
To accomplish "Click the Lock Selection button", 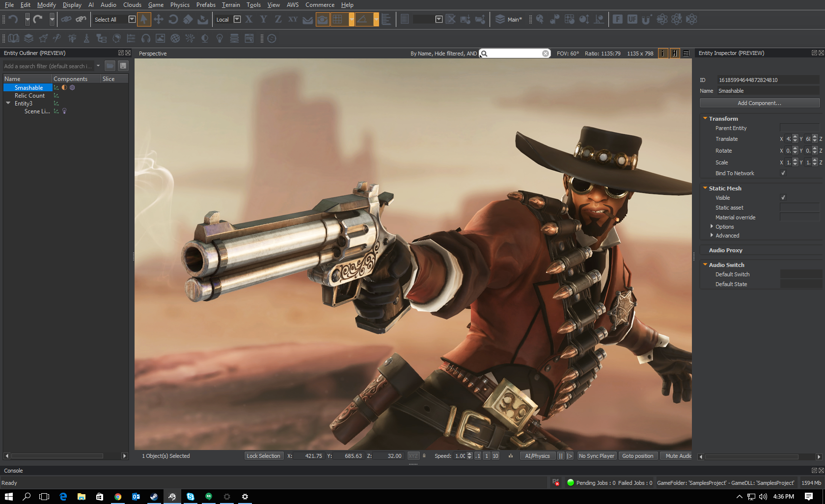I will point(264,456).
